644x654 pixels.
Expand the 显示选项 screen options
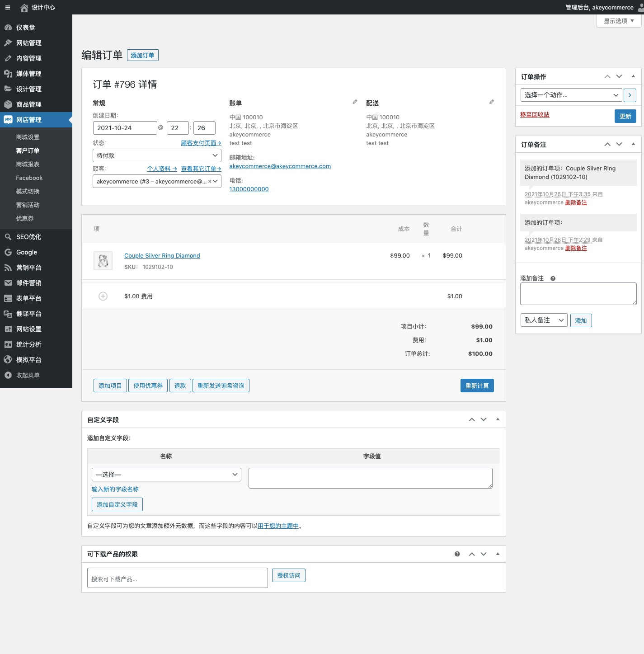[618, 21]
